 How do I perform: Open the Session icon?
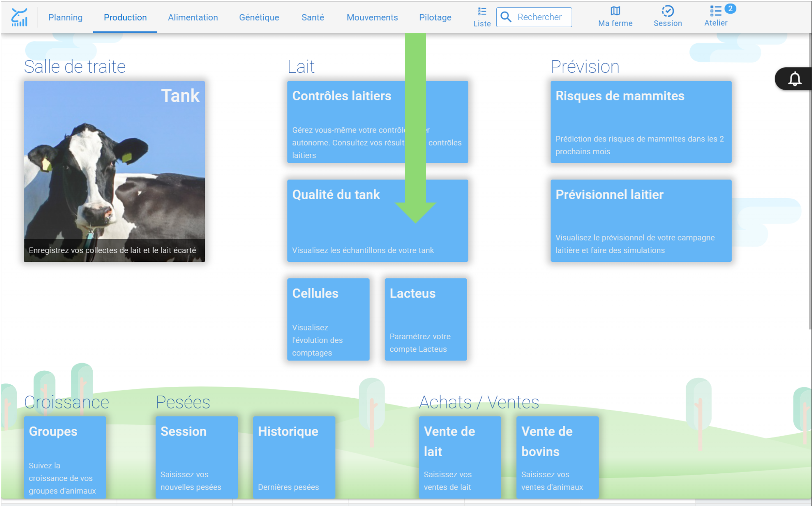[x=668, y=17]
